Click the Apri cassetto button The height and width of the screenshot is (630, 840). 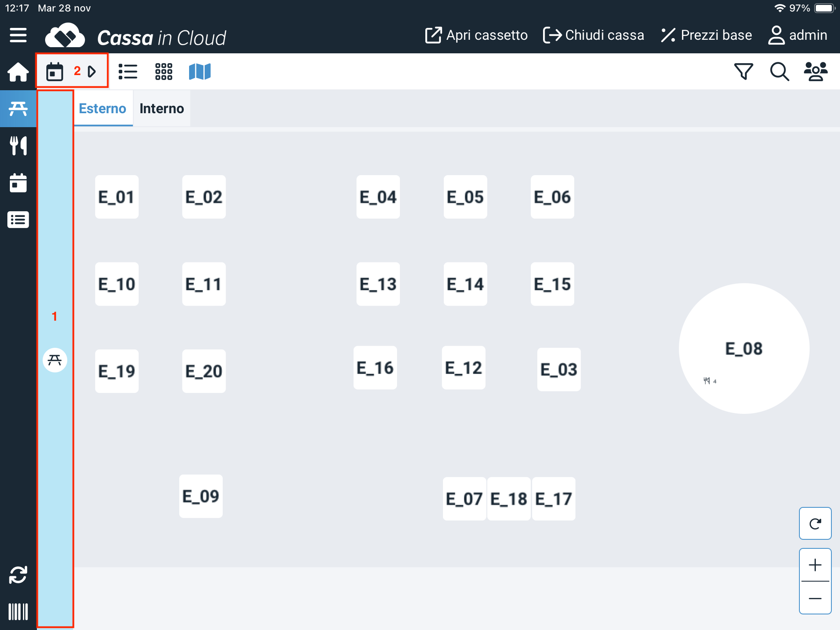tap(476, 35)
